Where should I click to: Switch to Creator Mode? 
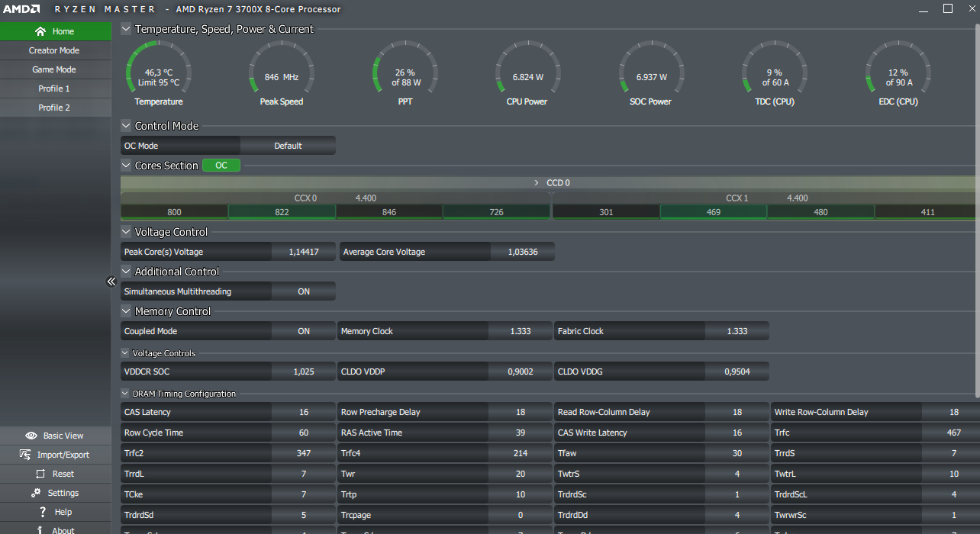(56, 50)
